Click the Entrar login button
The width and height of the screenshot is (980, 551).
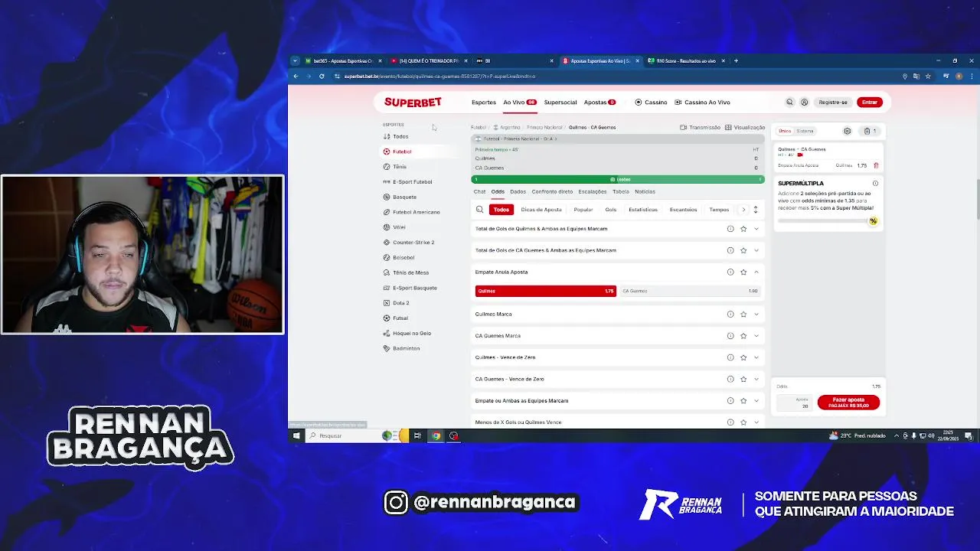(870, 102)
